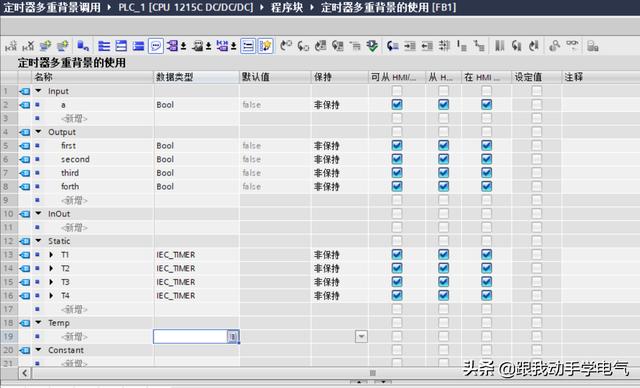Click breadcrumb 定时器多重背景的使用 [FB1]
Image resolution: width=640 pixels, height=388 pixels.
point(388,7)
